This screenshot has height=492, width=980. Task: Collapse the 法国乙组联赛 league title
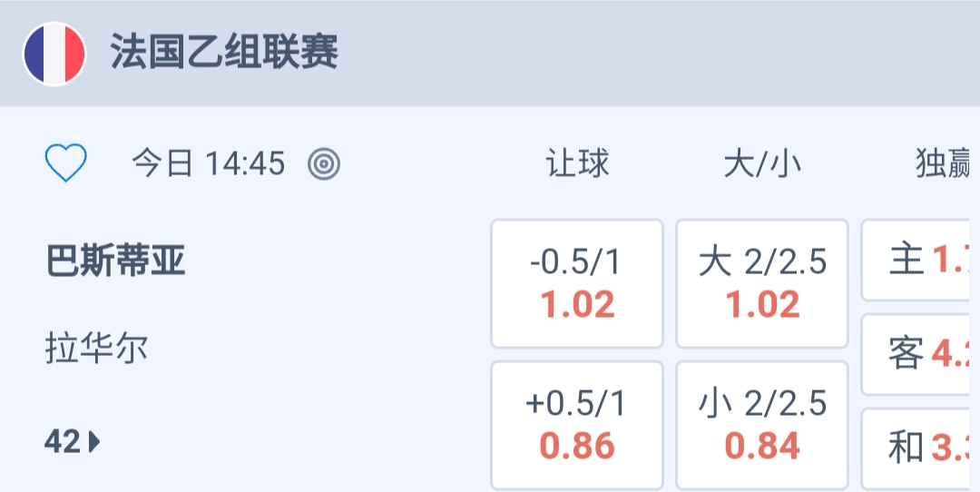point(224,53)
